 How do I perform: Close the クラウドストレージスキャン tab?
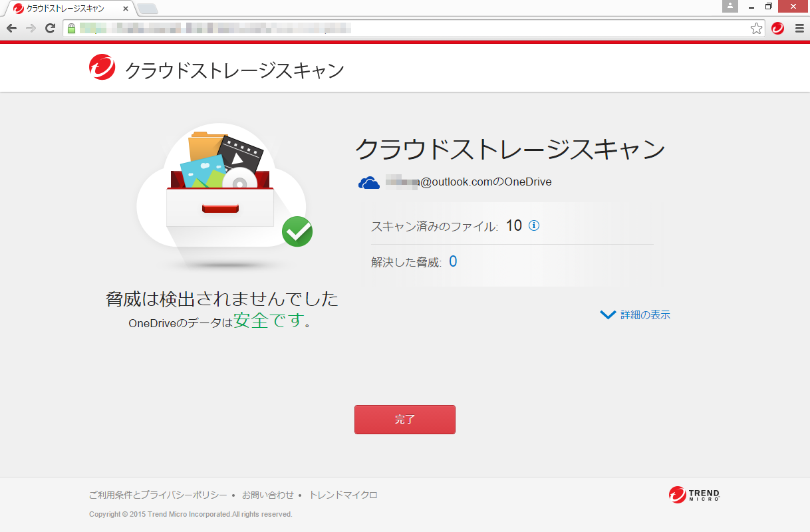126,9
